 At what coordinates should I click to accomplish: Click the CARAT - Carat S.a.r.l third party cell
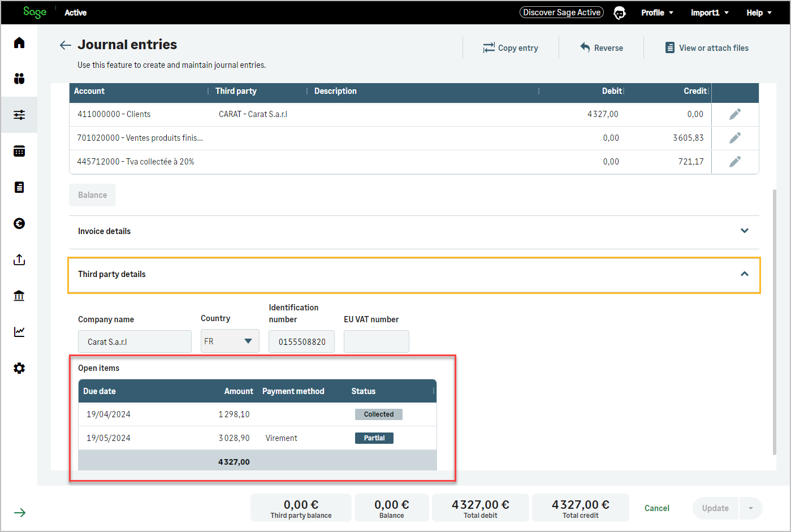click(x=253, y=114)
